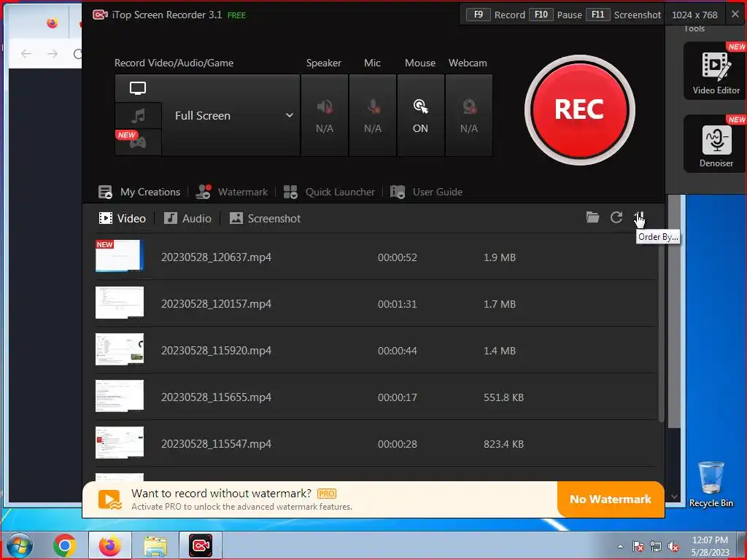This screenshot has height=560, width=747.
Task: Select the screen video recording mode icon
Action: pos(138,88)
